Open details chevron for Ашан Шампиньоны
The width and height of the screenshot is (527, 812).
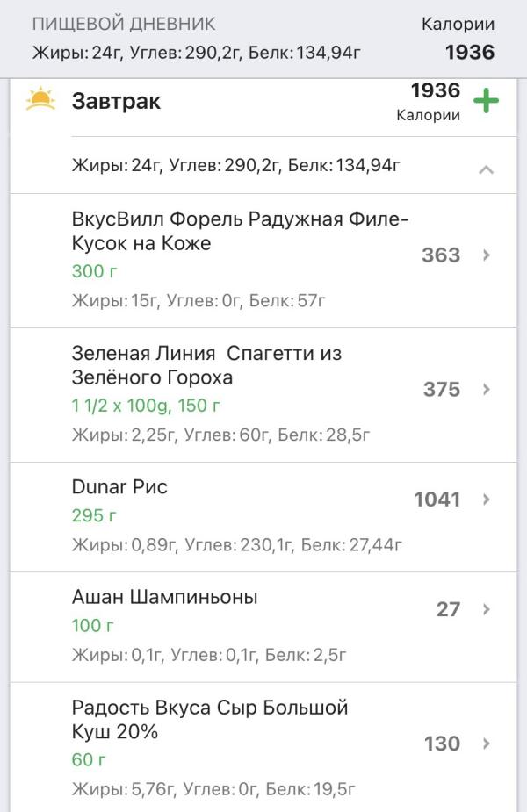coord(487,609)
